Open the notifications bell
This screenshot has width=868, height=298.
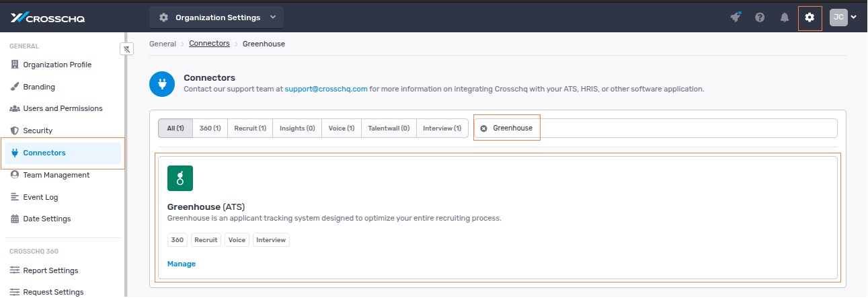coord(784,17)
